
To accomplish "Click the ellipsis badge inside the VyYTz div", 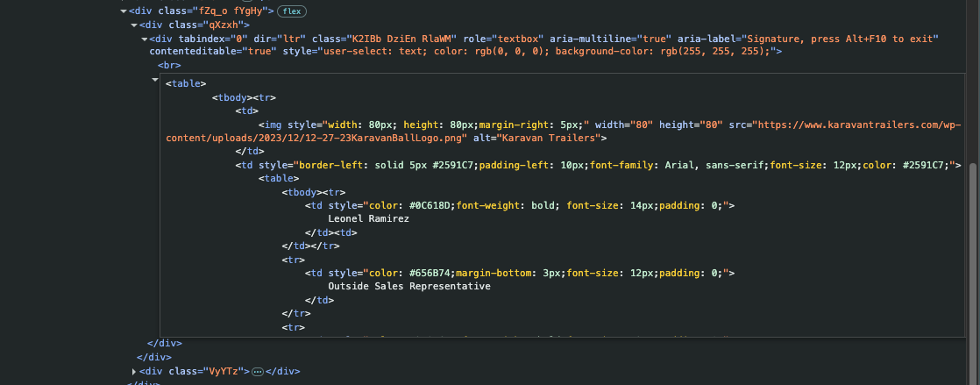I will coord(257,371).
